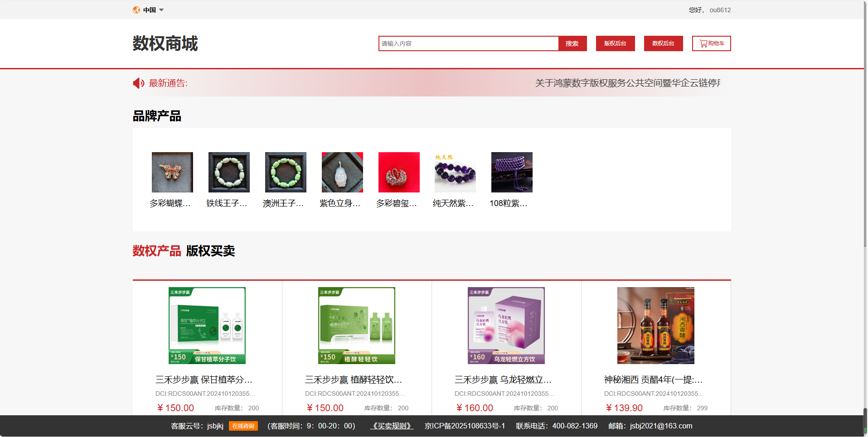Select the 铁线王子 bracelet thumbnail
Image resolution: width=868 pixels, height=437 pixels.
(229, 172)
